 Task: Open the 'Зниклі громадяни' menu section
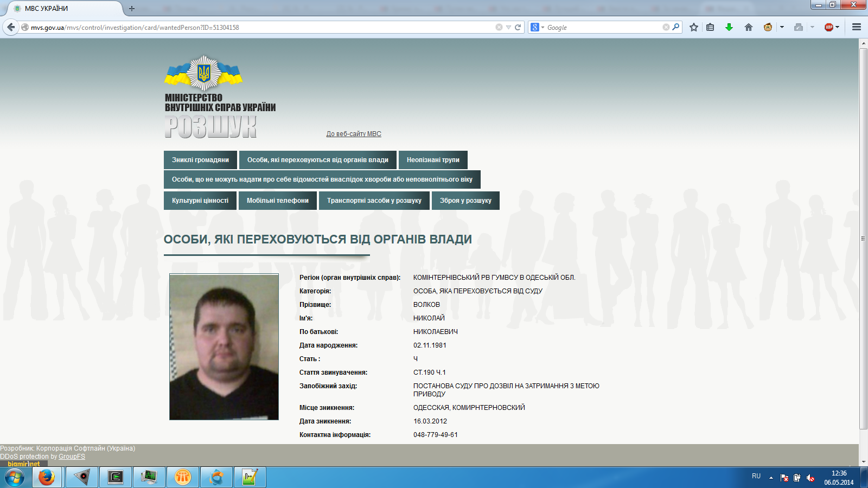(x=200, y=160)
